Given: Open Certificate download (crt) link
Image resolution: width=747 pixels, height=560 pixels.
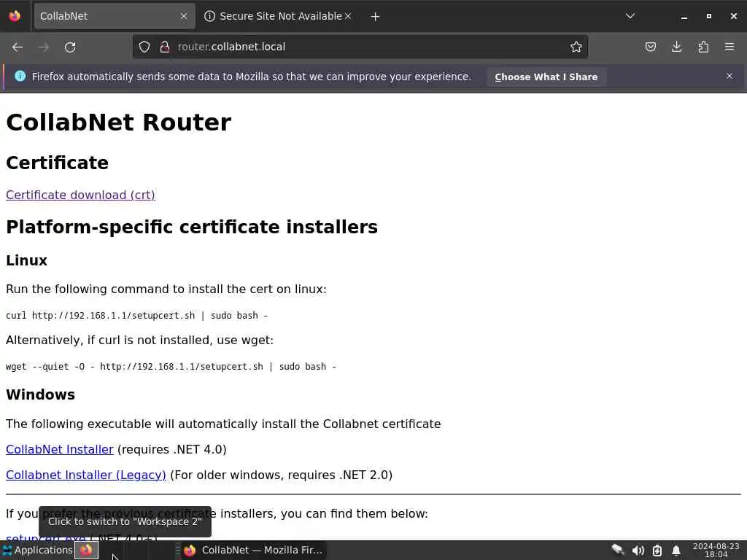Looking at the screenshot, I should pos(80,195).
